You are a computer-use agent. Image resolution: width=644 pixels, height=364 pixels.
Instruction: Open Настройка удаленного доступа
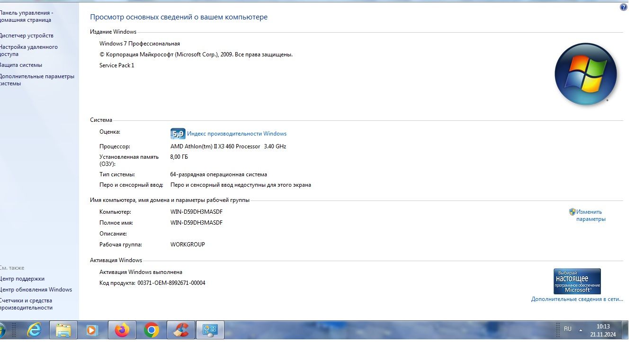point(28,50)
